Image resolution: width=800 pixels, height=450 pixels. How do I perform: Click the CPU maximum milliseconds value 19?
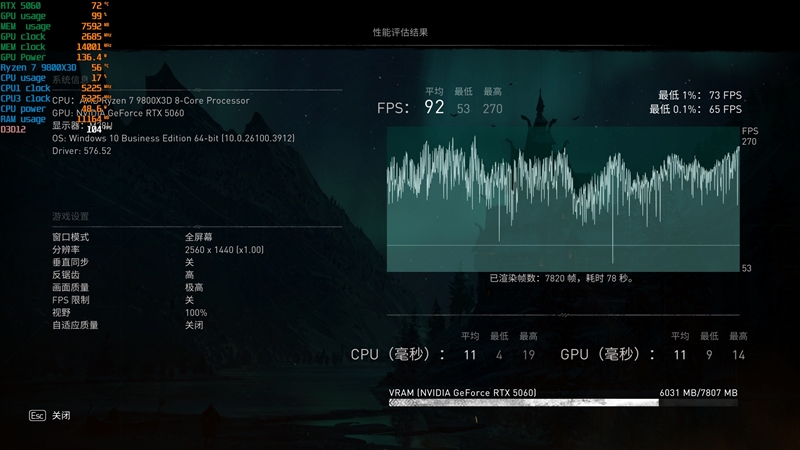point(529,355)
